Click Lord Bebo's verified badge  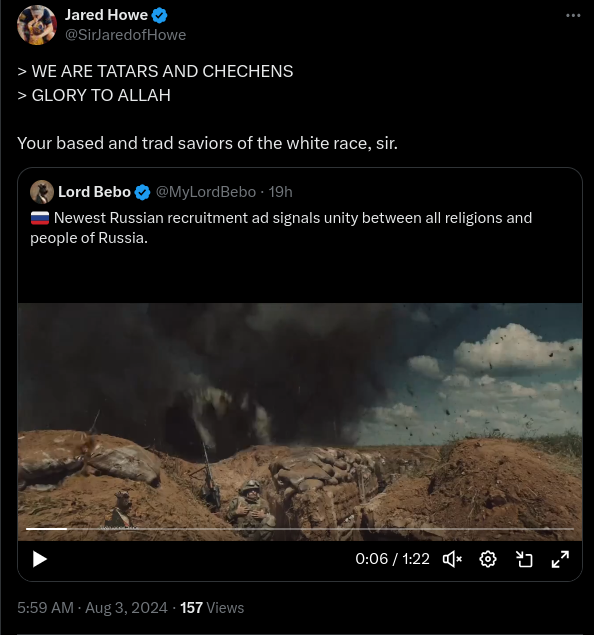(x=143, y=192)
